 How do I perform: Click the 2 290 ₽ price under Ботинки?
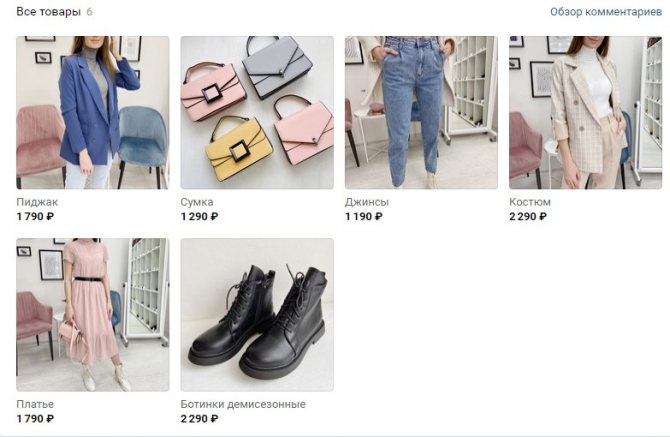click(199, 419)
